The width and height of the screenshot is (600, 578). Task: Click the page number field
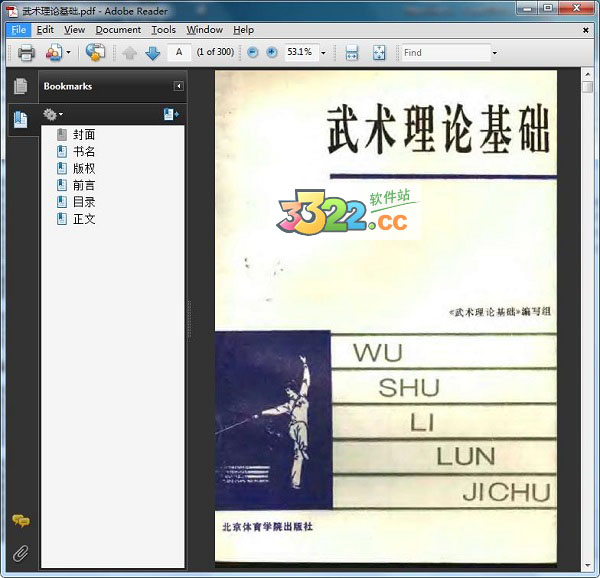[179, 52]
